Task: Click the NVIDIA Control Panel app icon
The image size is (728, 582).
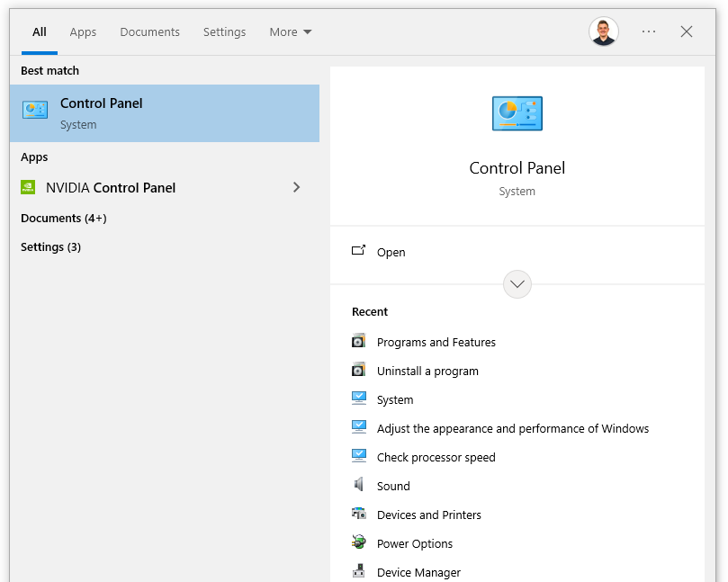Action: tap(28, 187)
